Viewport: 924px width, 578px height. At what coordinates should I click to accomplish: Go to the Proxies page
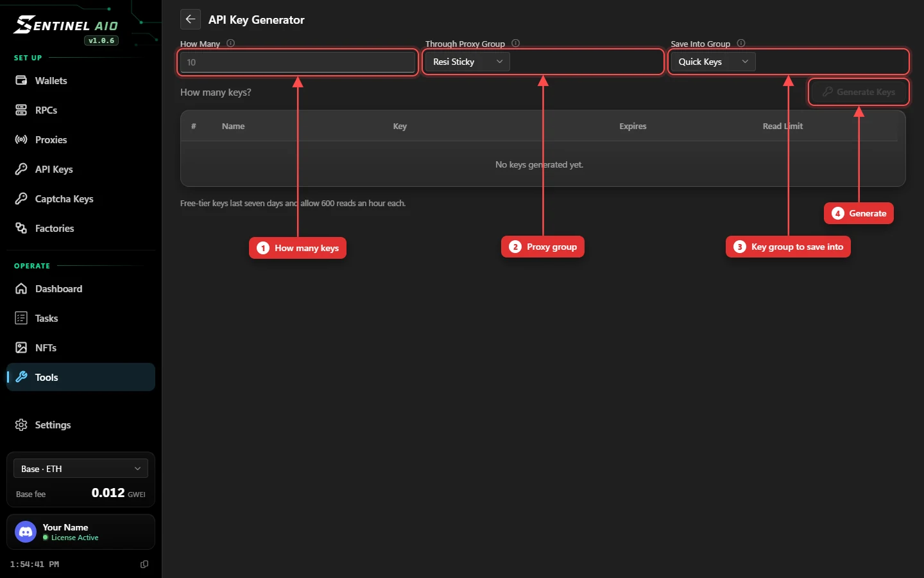pos(81,139)
